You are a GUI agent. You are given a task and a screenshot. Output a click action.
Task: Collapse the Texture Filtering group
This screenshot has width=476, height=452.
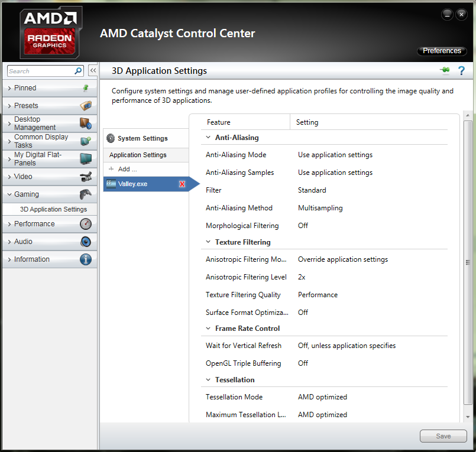tap(208, 242)
